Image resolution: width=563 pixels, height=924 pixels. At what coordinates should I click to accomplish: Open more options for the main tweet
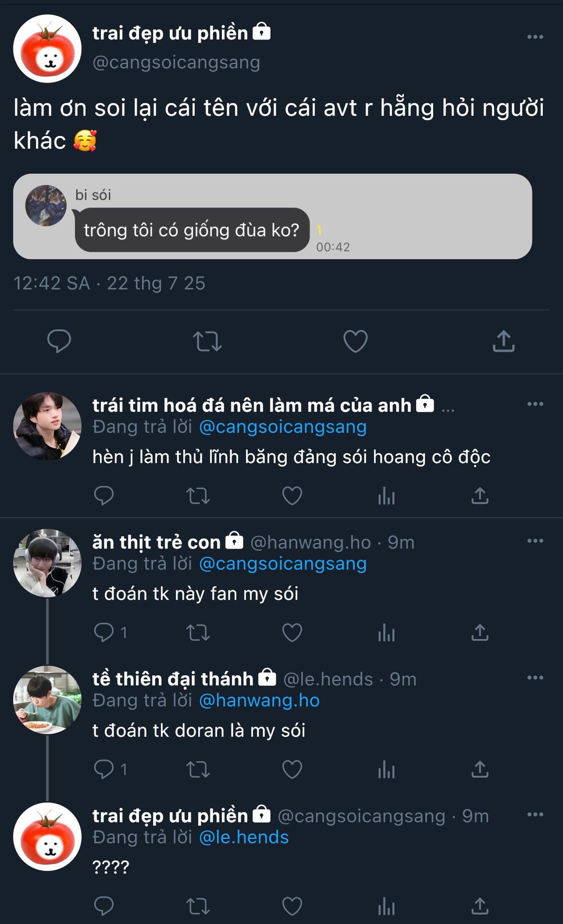tap(535, 37)
